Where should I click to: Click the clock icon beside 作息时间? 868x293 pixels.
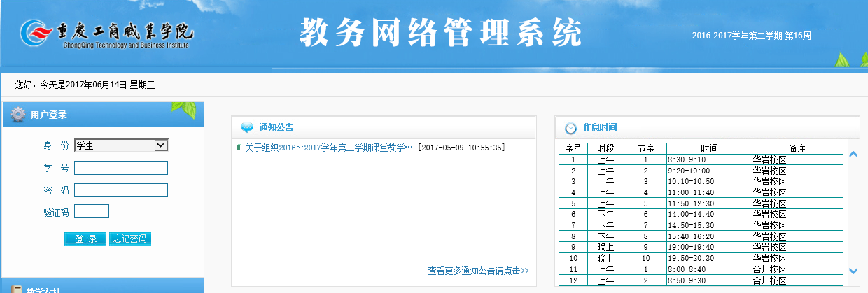point(570,128)
